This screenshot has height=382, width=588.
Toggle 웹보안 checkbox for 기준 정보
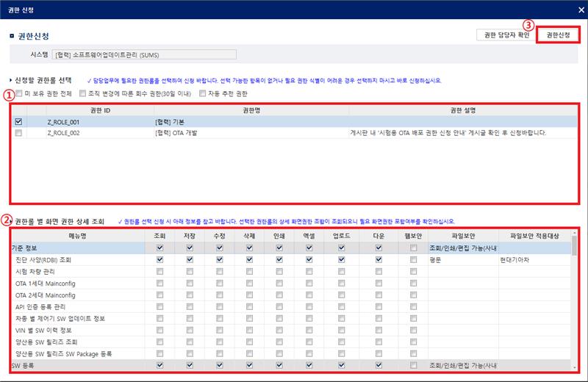pos(413,248)
